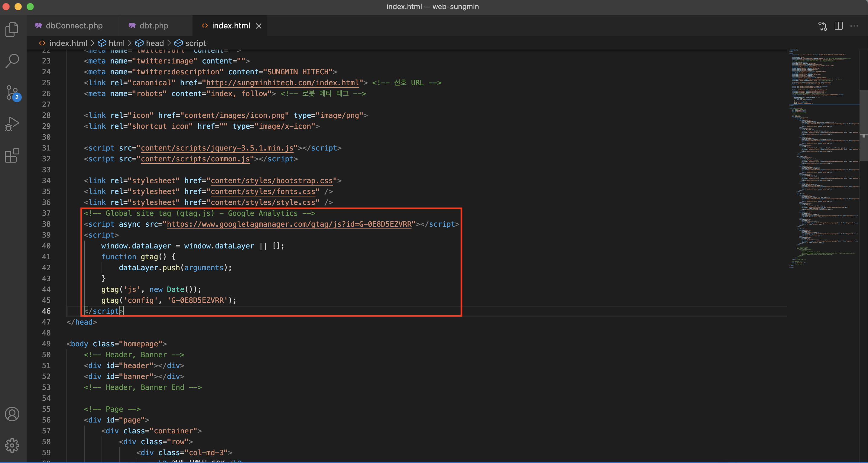Open the Search view icon
Screen dimensions: 868x463
[x=12, y=61]
